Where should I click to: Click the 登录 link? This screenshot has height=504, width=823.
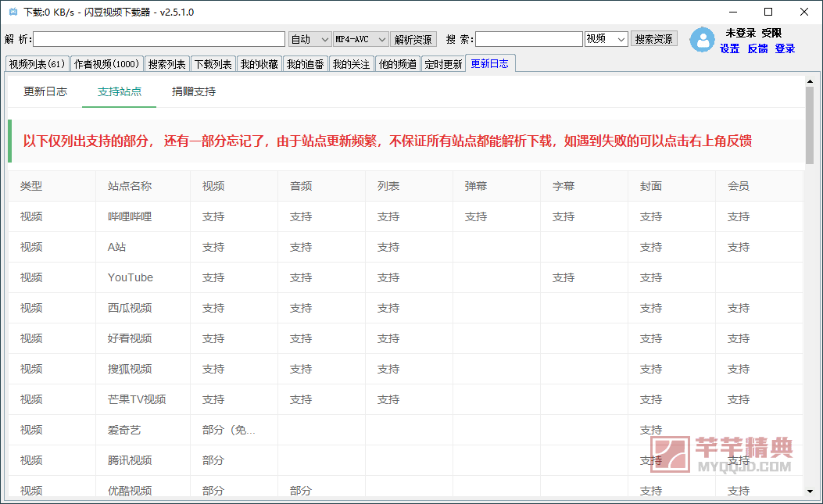785,48
